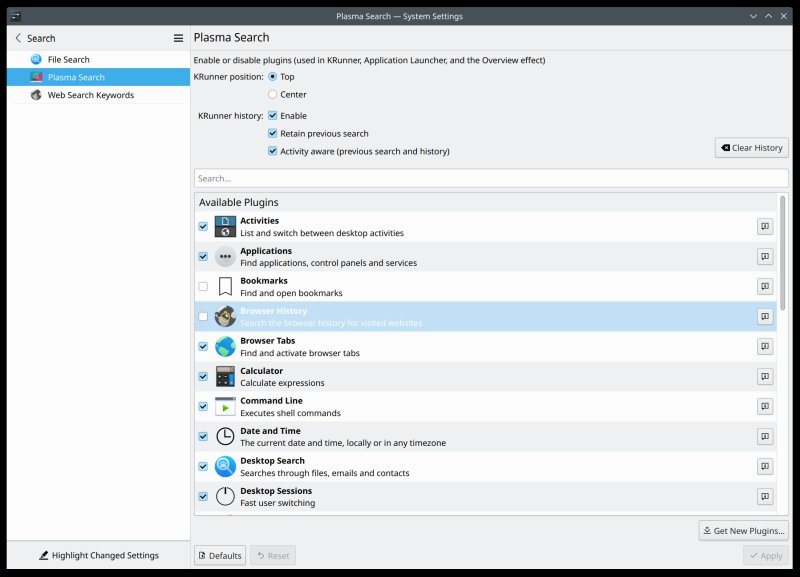This screenshot has height=577, width=800.
Task: Open the window menu in title bar
Action: tap(15, 16)
